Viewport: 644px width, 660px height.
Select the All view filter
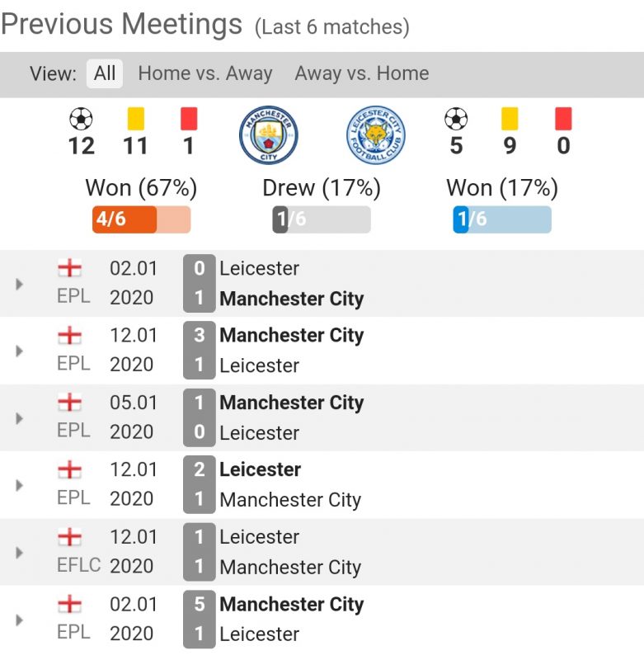[105, 73]
